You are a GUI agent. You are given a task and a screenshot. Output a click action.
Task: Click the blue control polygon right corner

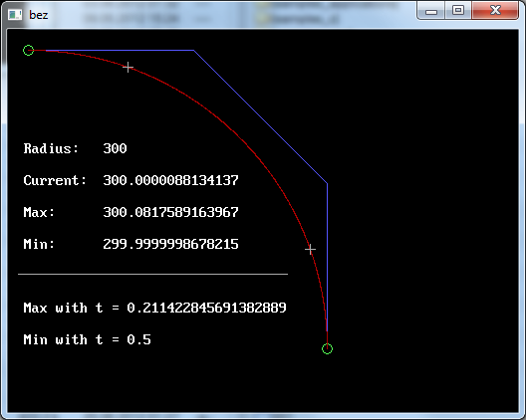tap(327, 183)
